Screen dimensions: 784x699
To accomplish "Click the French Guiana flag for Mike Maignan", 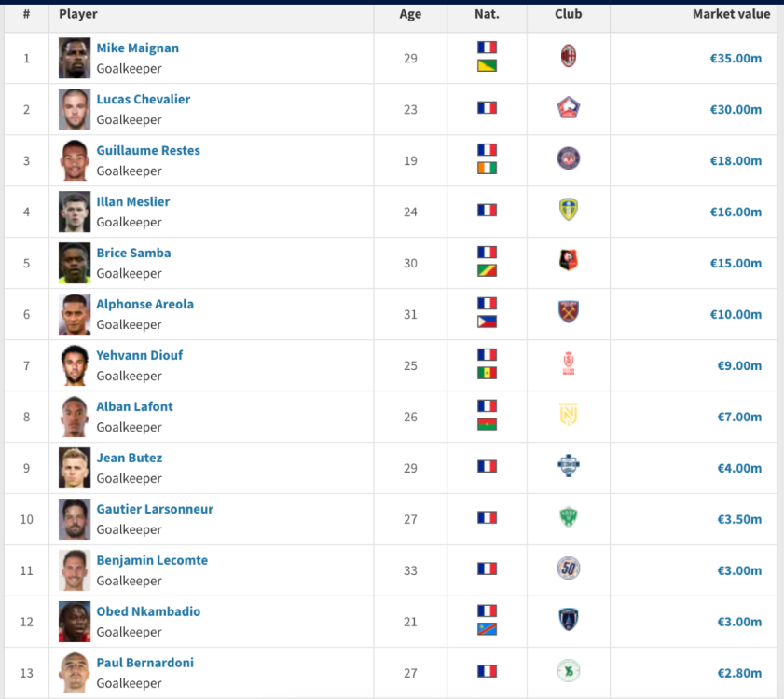I will 487,66.
